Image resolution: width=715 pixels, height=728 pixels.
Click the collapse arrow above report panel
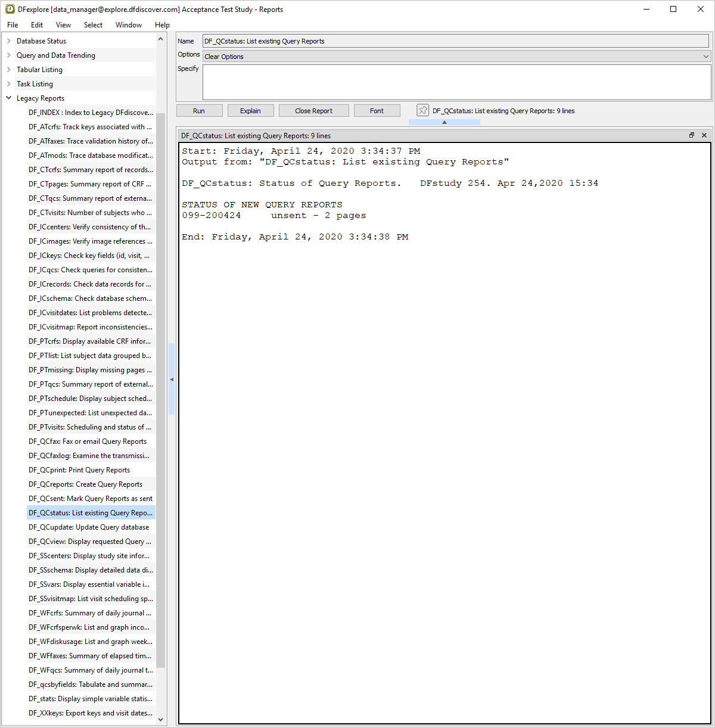tap(444, 122)
